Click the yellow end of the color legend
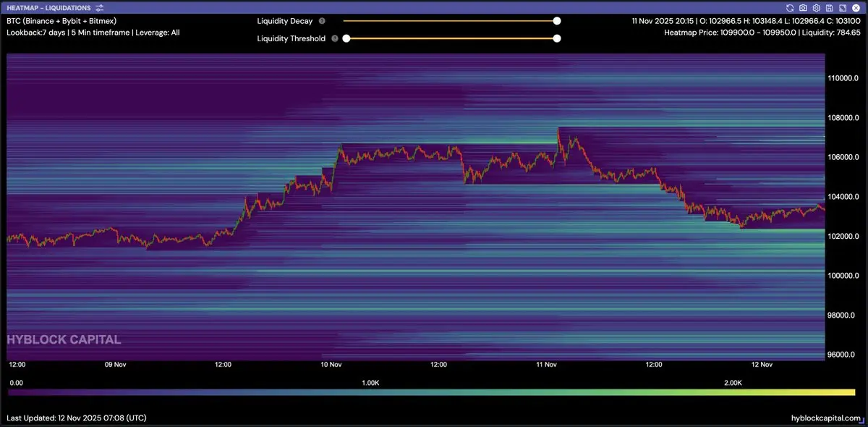The width and height of the screenshot is (868, 427). tap(851, 392)
